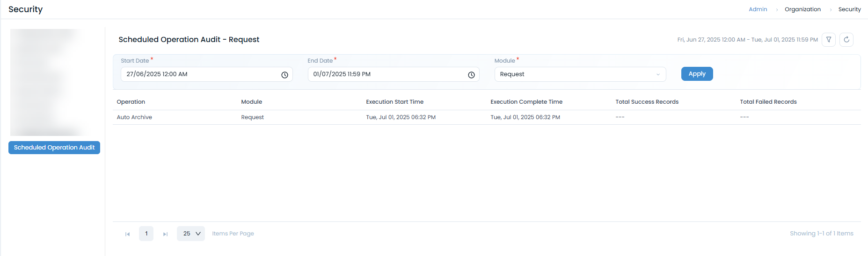The image size is (868, 256).
Task: Select Scheduled Operation Audit in sidebar
Action: [54, 148]
